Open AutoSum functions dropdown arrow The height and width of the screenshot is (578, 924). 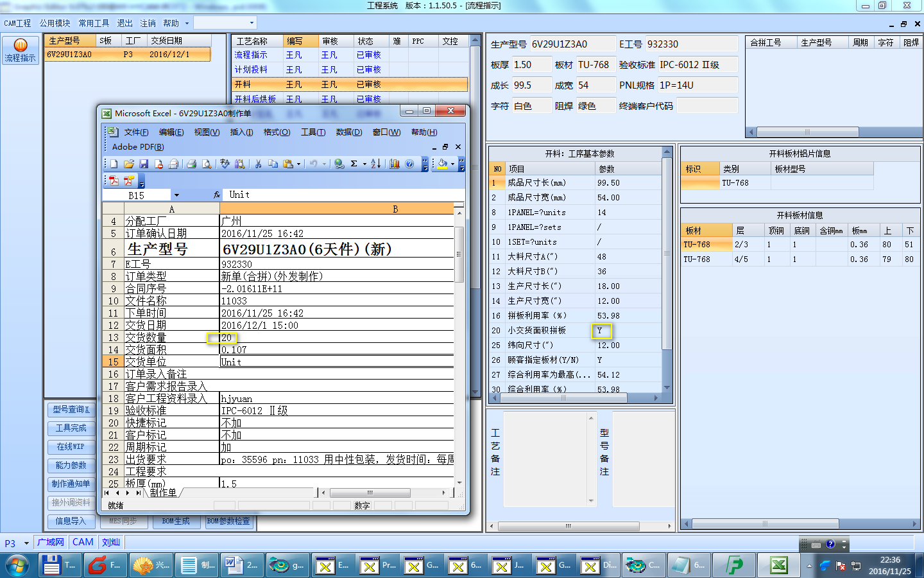[364, 164]
